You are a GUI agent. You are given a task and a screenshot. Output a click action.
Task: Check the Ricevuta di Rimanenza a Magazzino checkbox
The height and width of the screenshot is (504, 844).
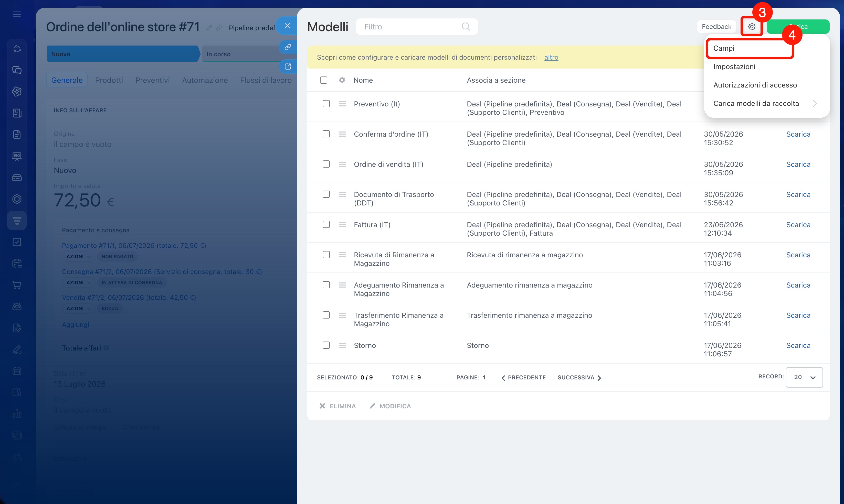326,255
